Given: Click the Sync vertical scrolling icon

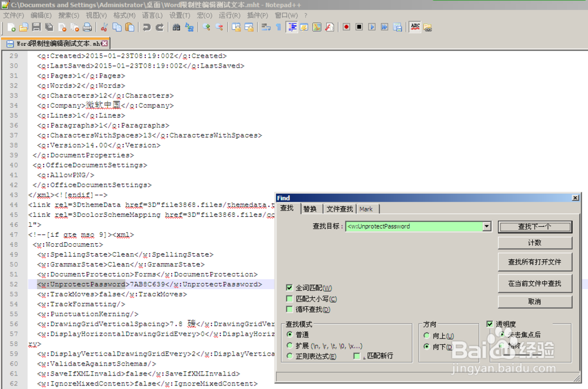Looking at the screenshot, I should point(236,28).
